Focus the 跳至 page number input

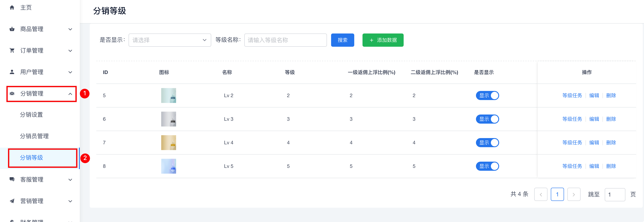[x=615, y=194]
